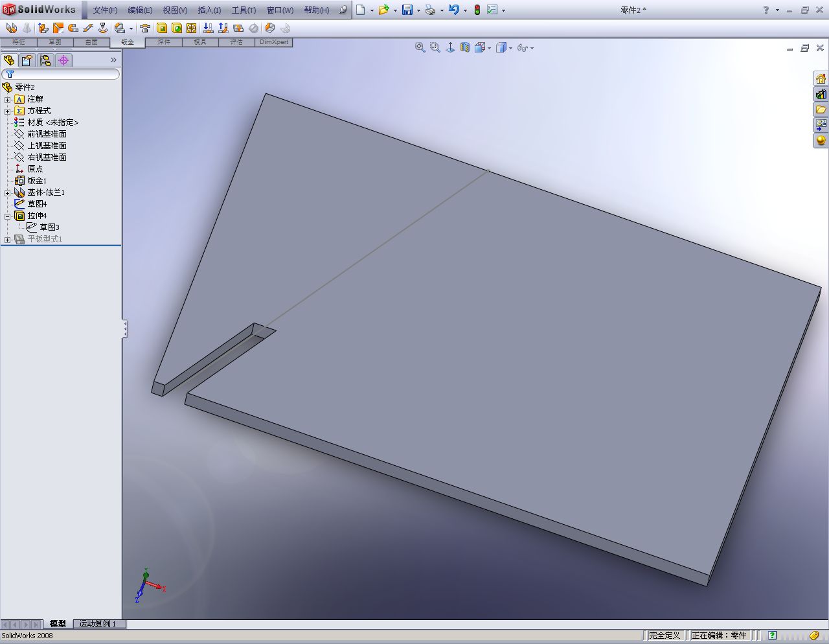Toggle the Section View icon

point(465,47)
